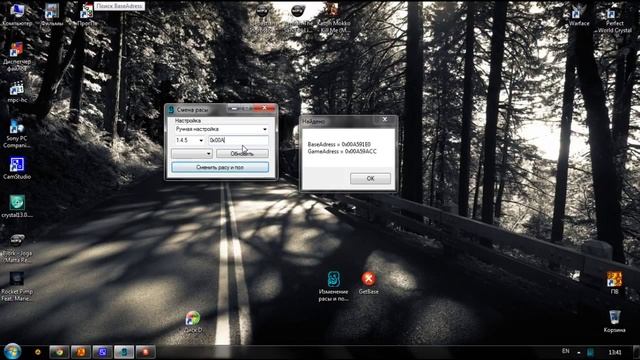Open the empty dropdown beside Обновить
Image resolution: width=640 pixels, height=360 pixels.
(192, 153)
